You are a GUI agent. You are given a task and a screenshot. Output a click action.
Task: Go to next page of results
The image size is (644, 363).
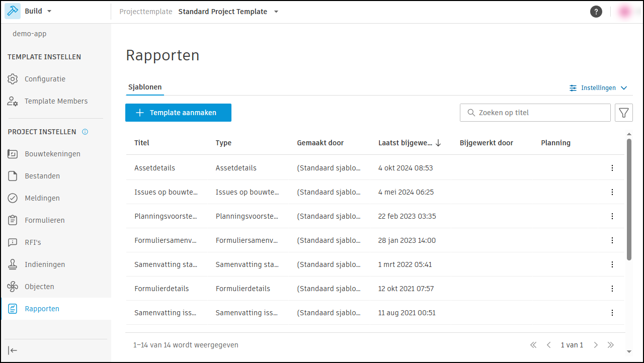coord(596,345)
